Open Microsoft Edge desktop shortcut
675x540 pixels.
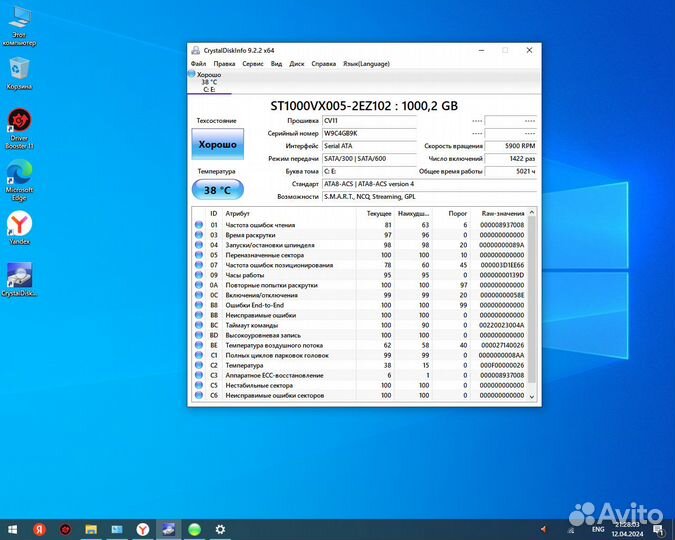[x=19, y=180]
